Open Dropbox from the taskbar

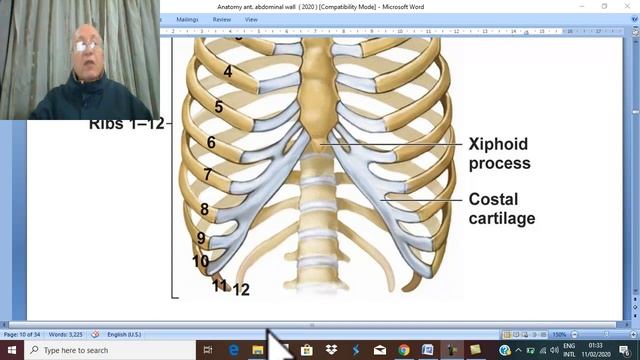pos(331,350)
